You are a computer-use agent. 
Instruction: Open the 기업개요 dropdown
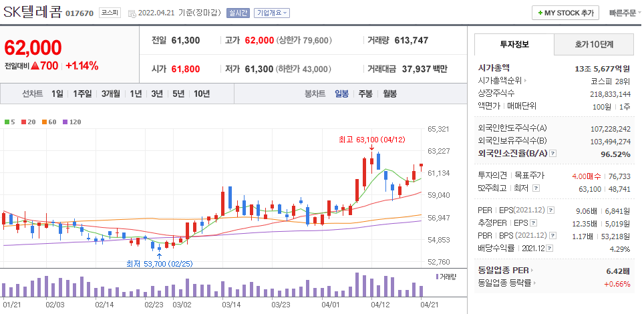coord(272,13)
